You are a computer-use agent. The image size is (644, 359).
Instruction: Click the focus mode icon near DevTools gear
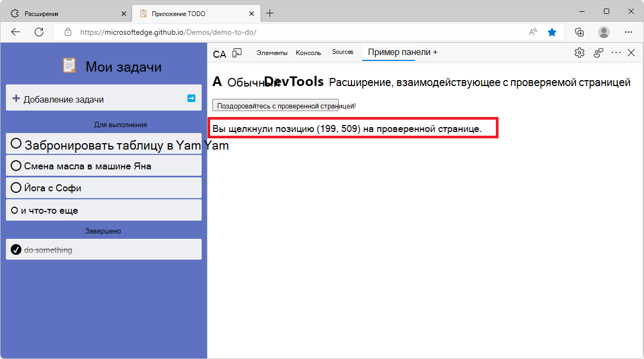pyautogui.click(x=597, y=53)
